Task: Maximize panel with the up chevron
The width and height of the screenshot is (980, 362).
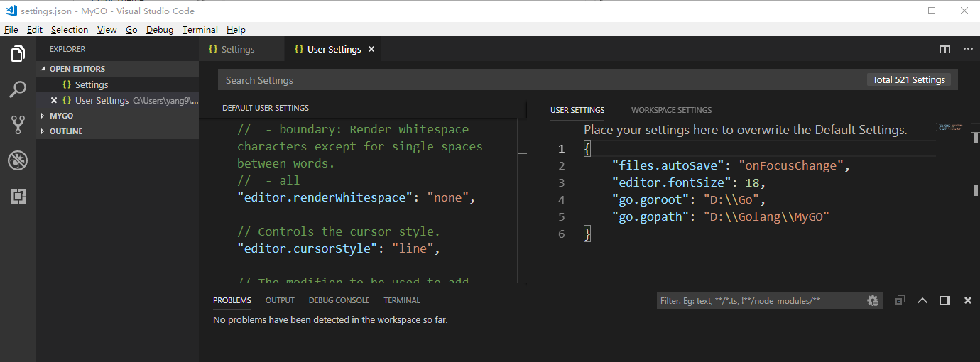Action: [x=922, y=300]
